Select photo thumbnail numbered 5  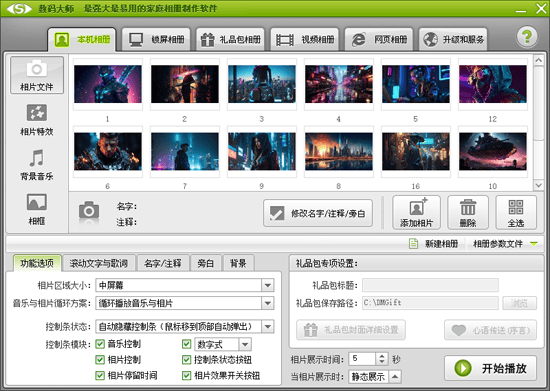[416, 85]
